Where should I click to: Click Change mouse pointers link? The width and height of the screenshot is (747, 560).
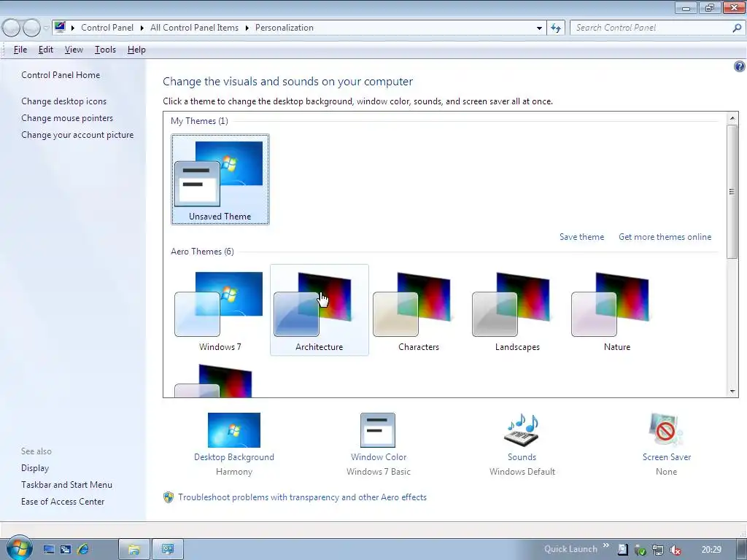[x=67, y=117]
